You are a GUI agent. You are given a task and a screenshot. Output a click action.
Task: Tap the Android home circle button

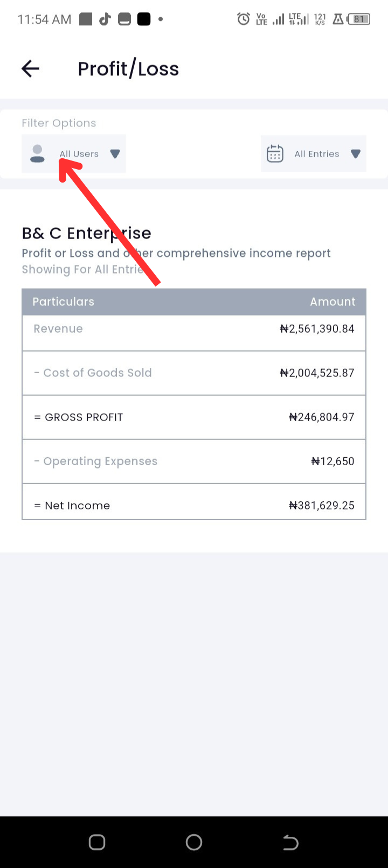coord(194,842)
